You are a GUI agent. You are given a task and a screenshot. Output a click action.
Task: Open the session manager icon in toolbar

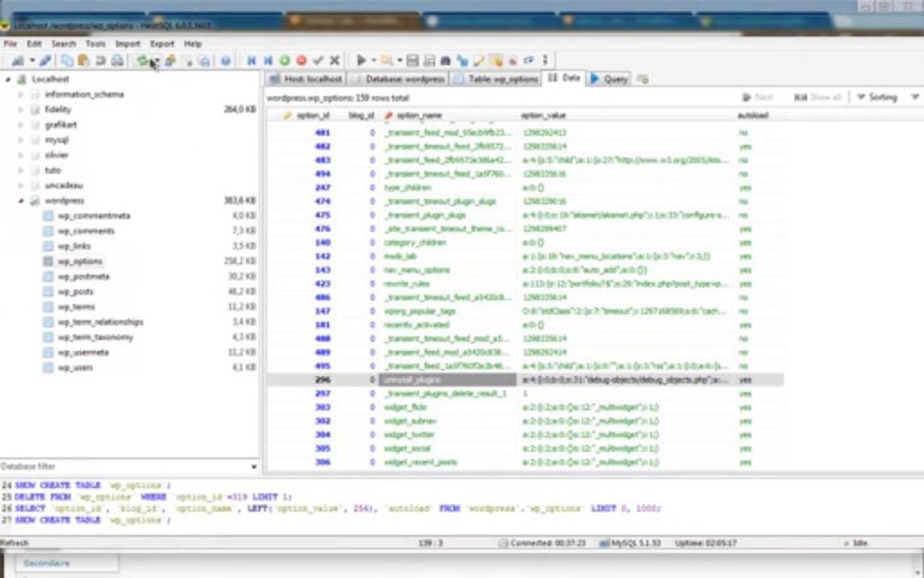click(18, 60)
